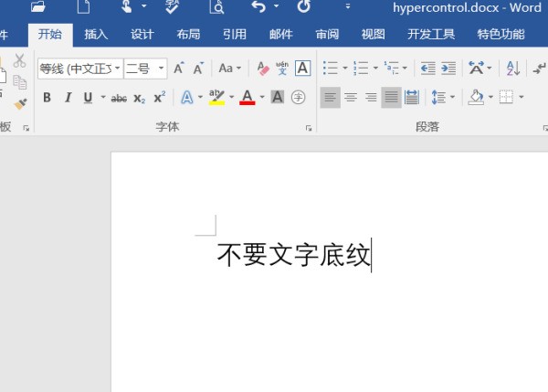This screenshot has height=392, width=548.
Task: Open underline style dropdown arrow
Action: 103,97
